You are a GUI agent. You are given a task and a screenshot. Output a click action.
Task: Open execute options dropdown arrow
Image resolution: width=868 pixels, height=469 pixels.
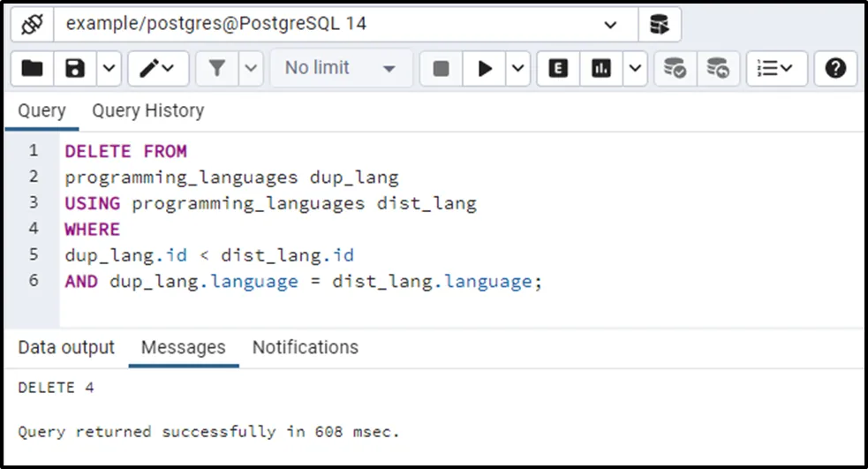pos(517,68)
